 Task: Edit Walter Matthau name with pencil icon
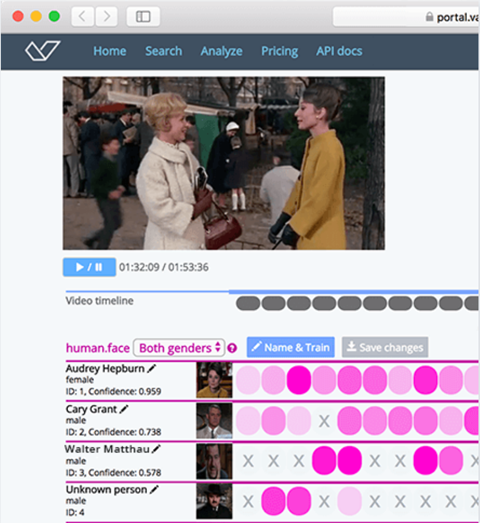tap(156, 449)
